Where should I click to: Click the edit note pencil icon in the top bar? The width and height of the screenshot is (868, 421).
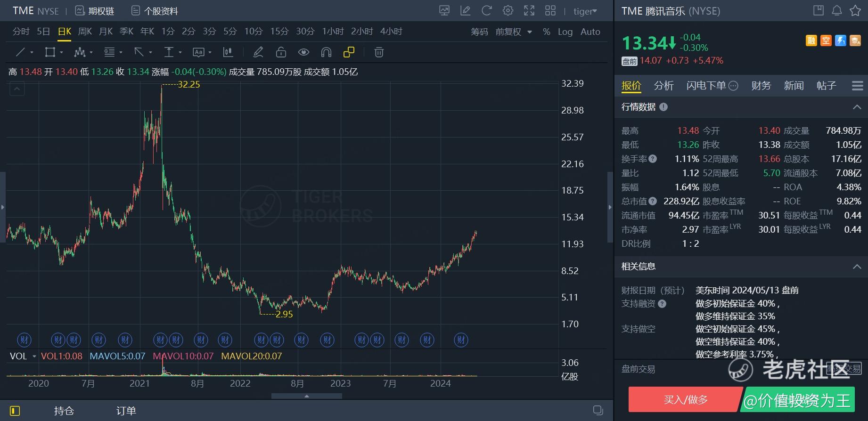(x=465, y=11)
